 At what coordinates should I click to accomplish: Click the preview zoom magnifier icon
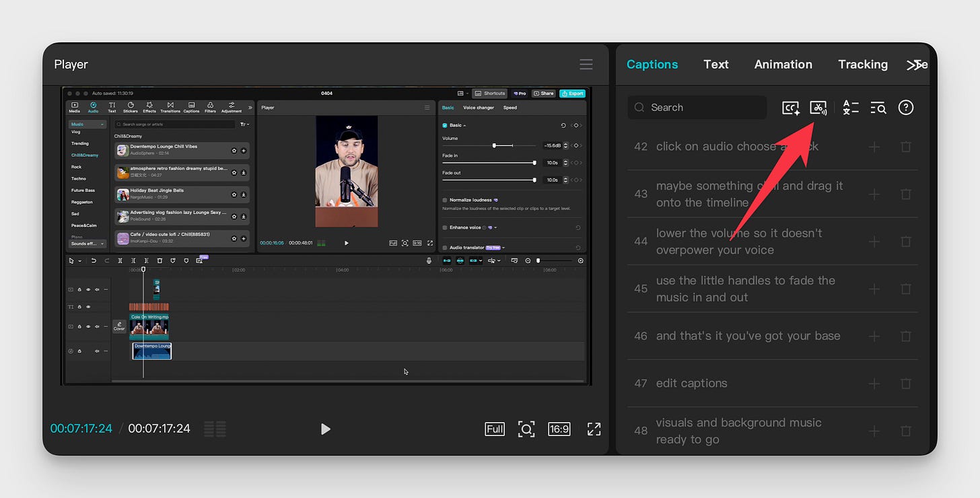[526, 429]
